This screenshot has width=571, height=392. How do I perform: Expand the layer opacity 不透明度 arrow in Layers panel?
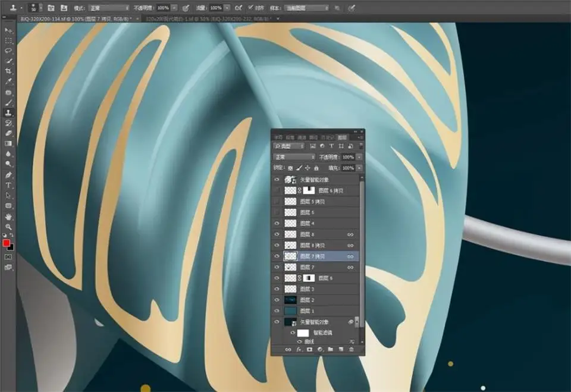tap(359, 157)
